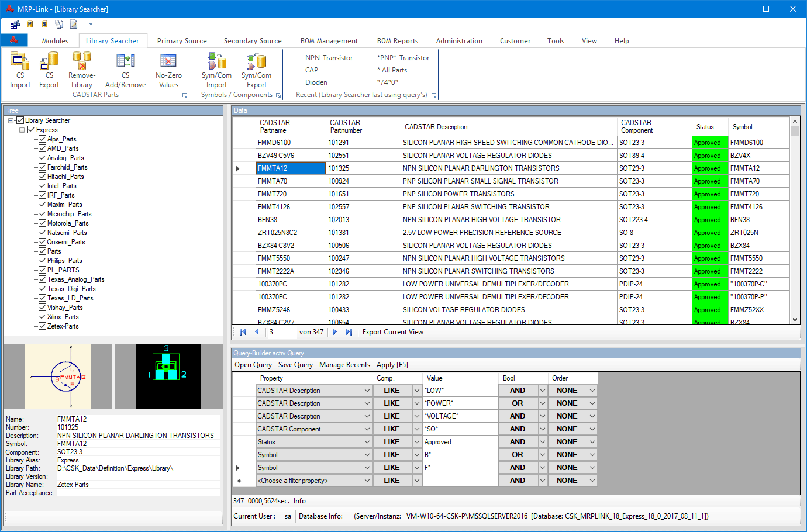Click the Sym/Com Export icon
Screen dimensions: 807x532
click(256, 60)
